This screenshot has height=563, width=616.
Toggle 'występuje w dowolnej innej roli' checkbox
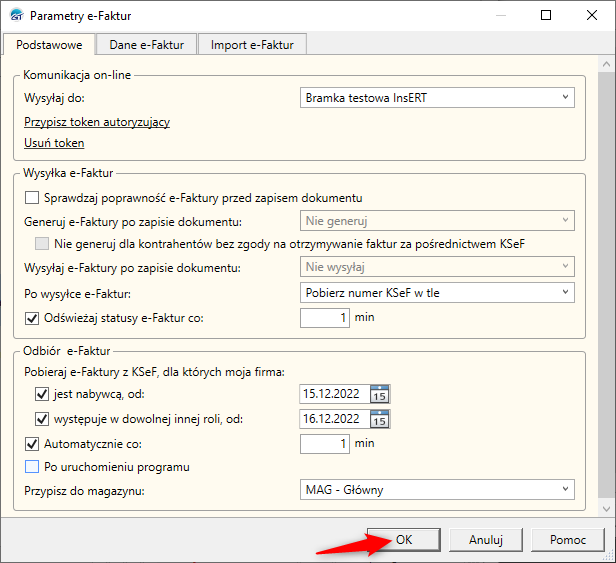pos(42,419)
